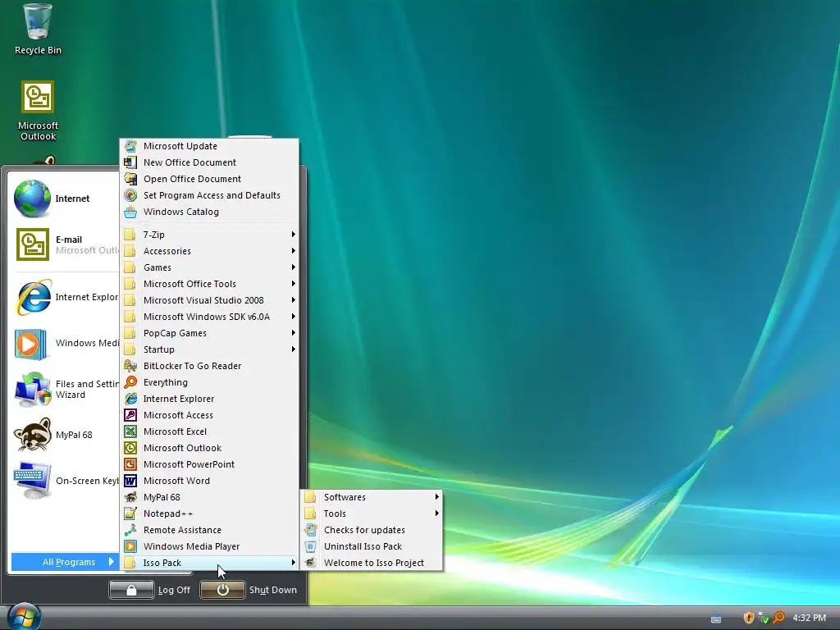Image resolution: width=840 pixels, height=630 pixels.
Task: Select the Isso Pack menu entry
Action: pyautogui.click(x=209, y=563)
